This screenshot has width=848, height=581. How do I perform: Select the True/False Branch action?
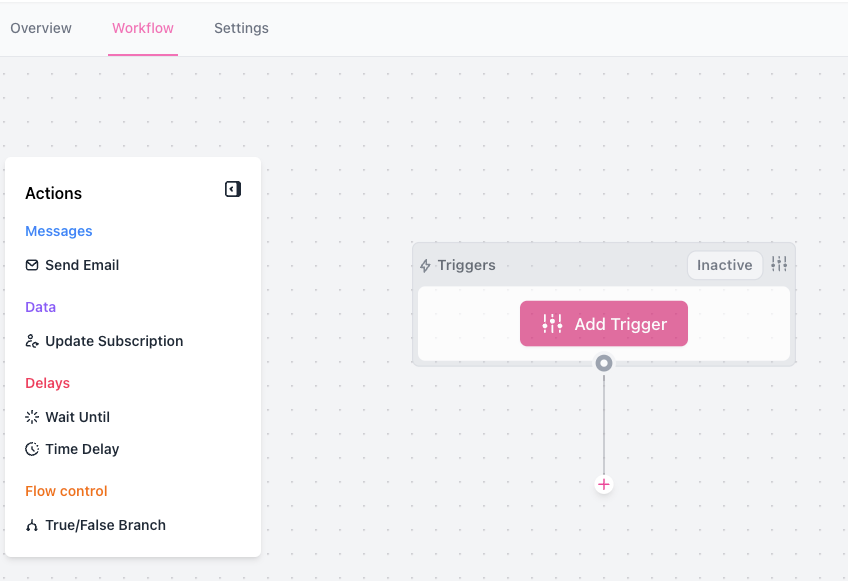(105, 525)
